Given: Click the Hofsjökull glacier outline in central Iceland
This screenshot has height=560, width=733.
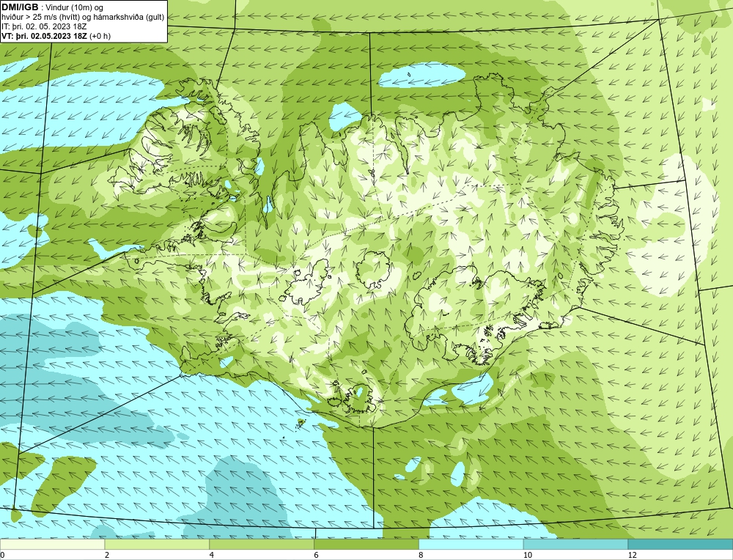Looking at the screenshot, I should 373,270.
